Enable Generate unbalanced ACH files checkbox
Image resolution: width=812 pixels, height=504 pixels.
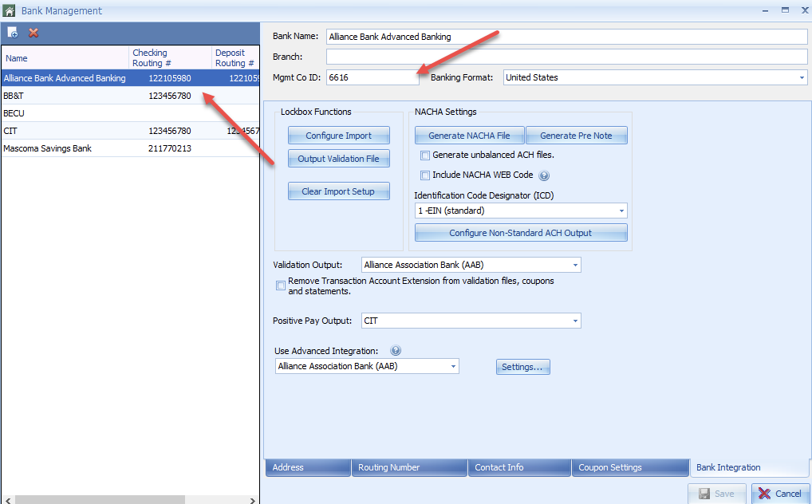point(425,156)
